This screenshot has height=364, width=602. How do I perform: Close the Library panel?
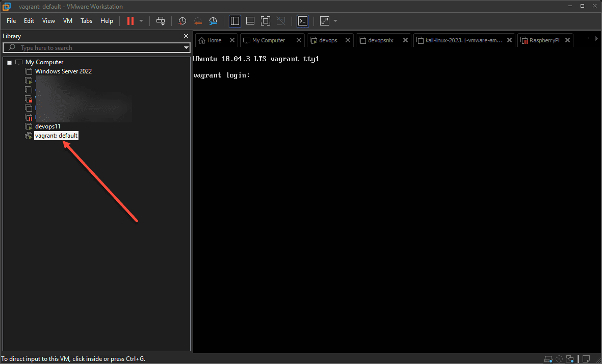tap(186, 36)
